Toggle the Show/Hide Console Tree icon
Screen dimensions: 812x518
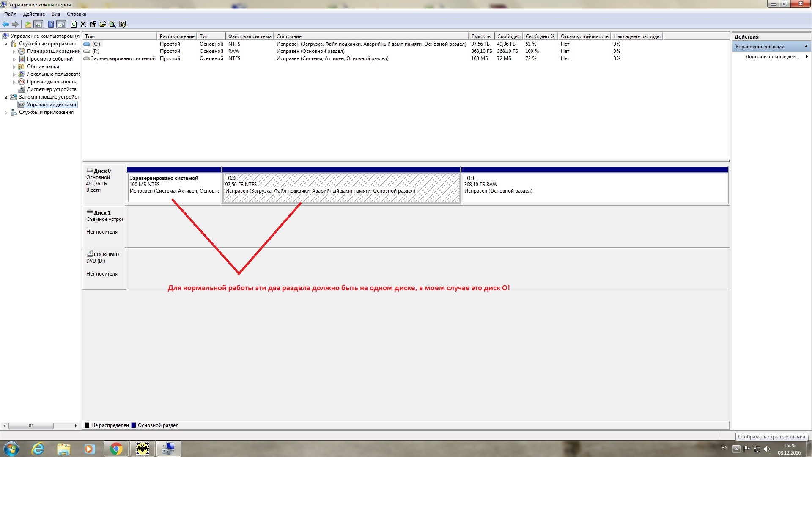click(38, 24)
